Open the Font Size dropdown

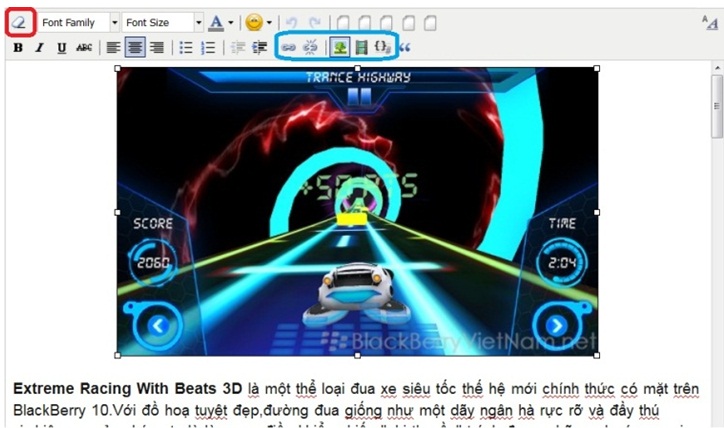click(x=163, y=22)
